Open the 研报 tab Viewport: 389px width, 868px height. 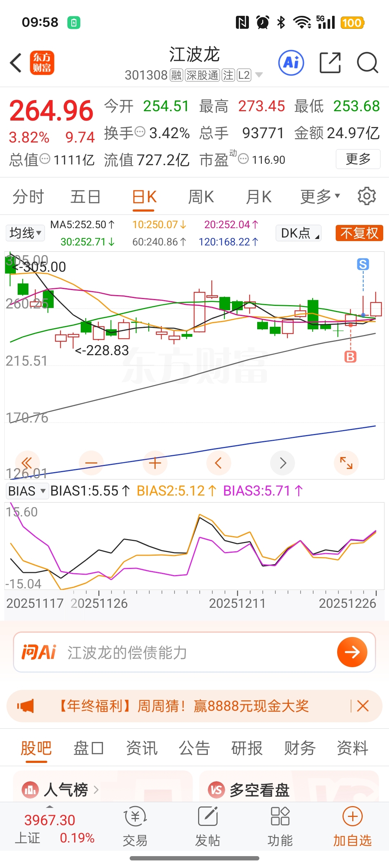pos(247,748)
